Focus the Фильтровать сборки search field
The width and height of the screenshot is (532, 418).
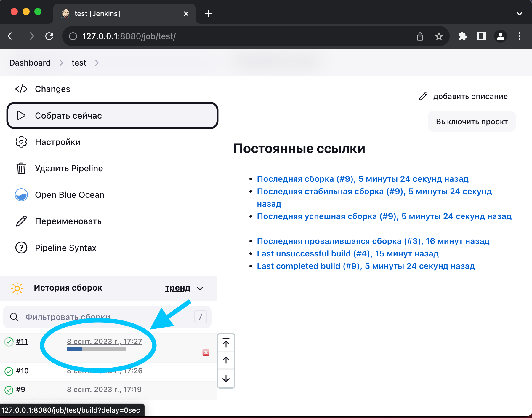[x=104, y=317]
